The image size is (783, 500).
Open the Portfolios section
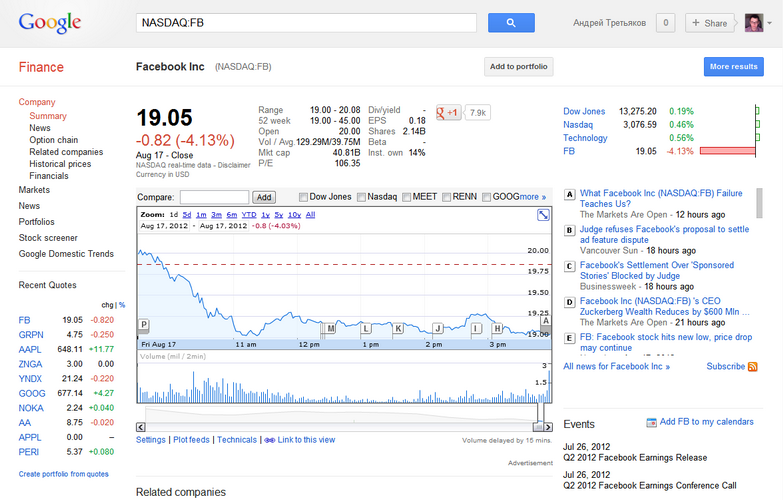(x=36, y=222)
